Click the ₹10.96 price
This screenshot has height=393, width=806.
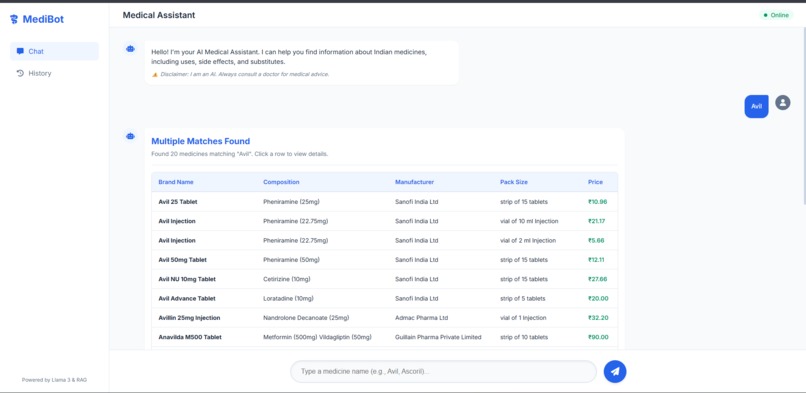[597, 202]
